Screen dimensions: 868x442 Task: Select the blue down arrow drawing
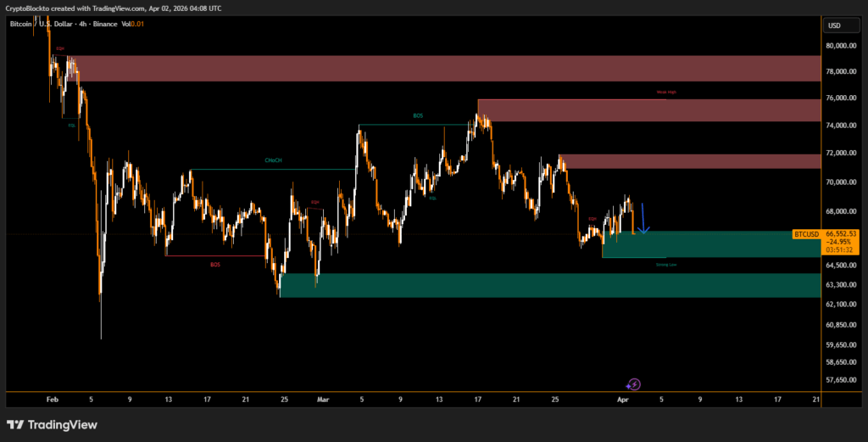coord(643,218)
